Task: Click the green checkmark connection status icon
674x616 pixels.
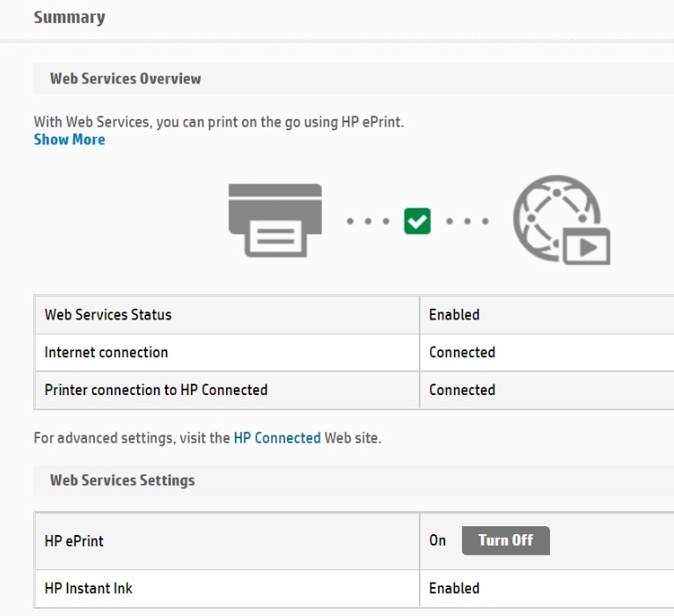Action: [x=417, y=221]
